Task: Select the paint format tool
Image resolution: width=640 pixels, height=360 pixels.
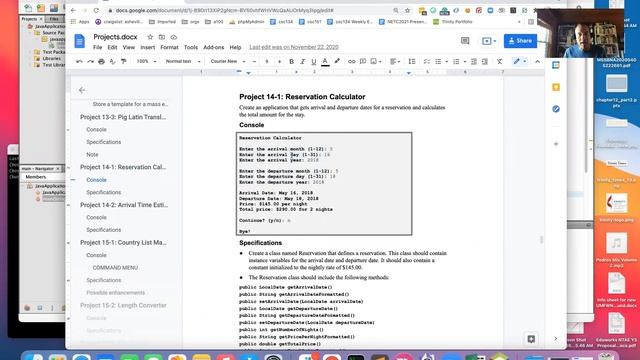Action: tap(123, 61)
